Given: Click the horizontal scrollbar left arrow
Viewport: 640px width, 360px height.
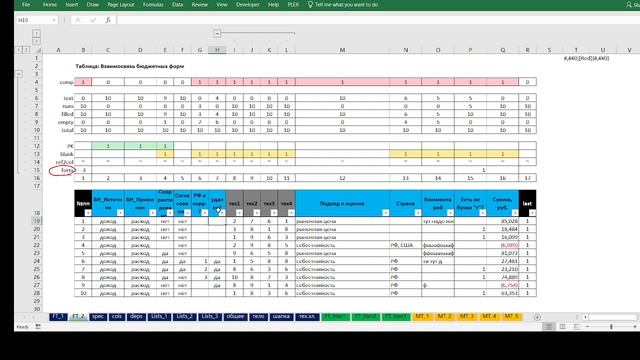Looking at the screenshot, I should click(585, 317).
